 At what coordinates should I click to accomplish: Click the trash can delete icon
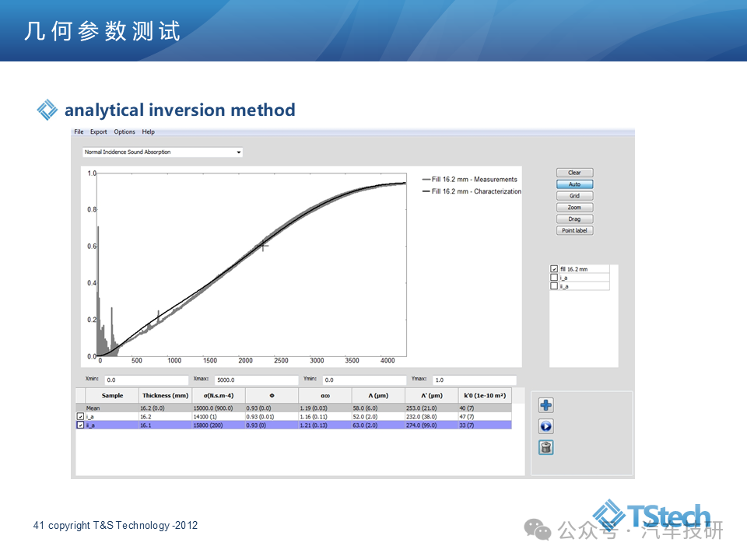pyautogui.click(x=546, y=448)
